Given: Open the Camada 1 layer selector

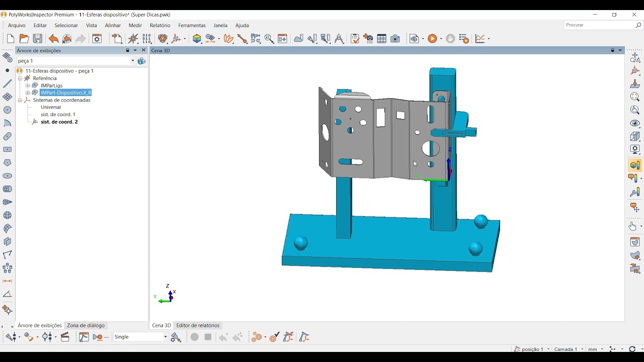Looking at the screenshot, I should (569, 349).
